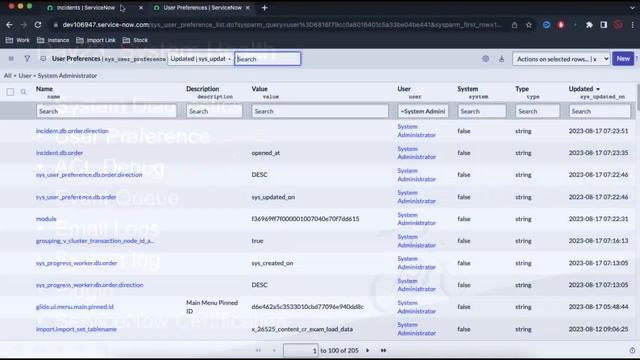The image size is (640, 360).
Task: Click the Description column search field
Action: coord(214,111)
